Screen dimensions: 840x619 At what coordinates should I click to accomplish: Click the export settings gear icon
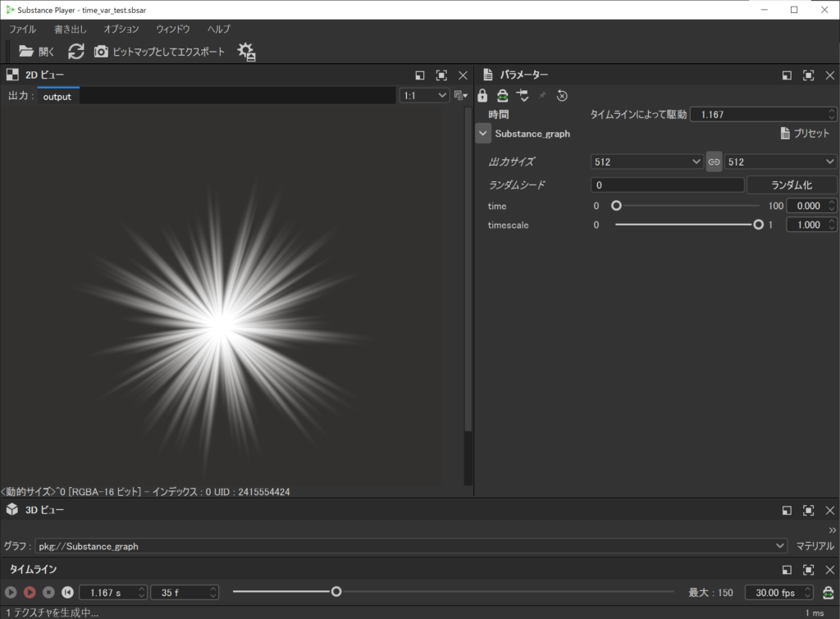[x=246, y=52]
